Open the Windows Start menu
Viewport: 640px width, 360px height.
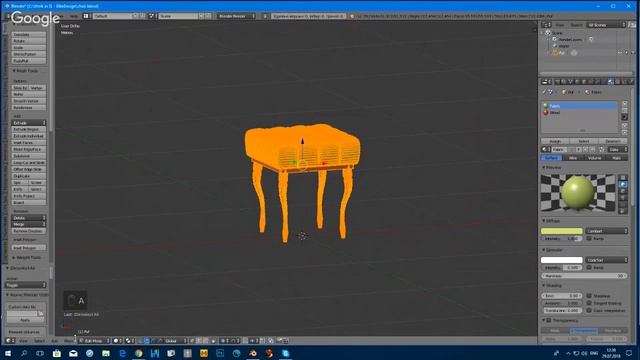point(8,353)
